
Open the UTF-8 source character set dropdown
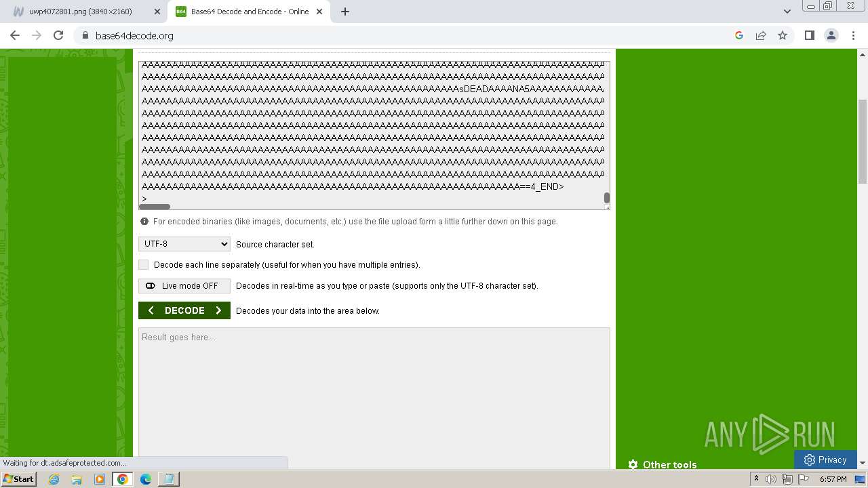[x=184, y=244]
